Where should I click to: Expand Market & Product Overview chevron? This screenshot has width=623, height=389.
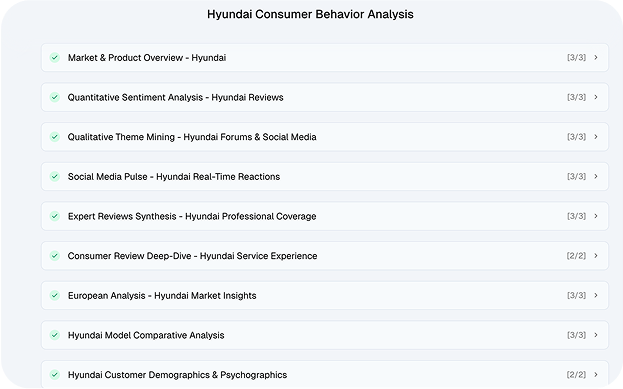click(x=596, y=58)
